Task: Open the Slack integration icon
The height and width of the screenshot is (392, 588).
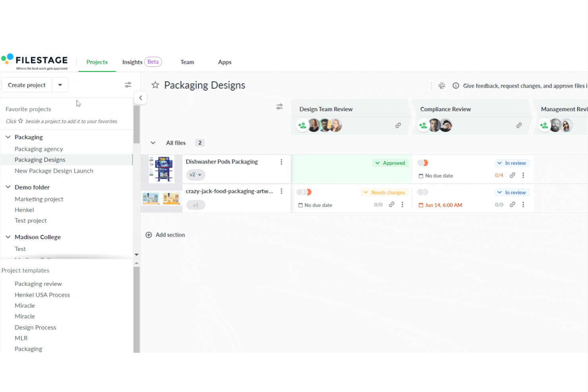Action: coord(442,85)
